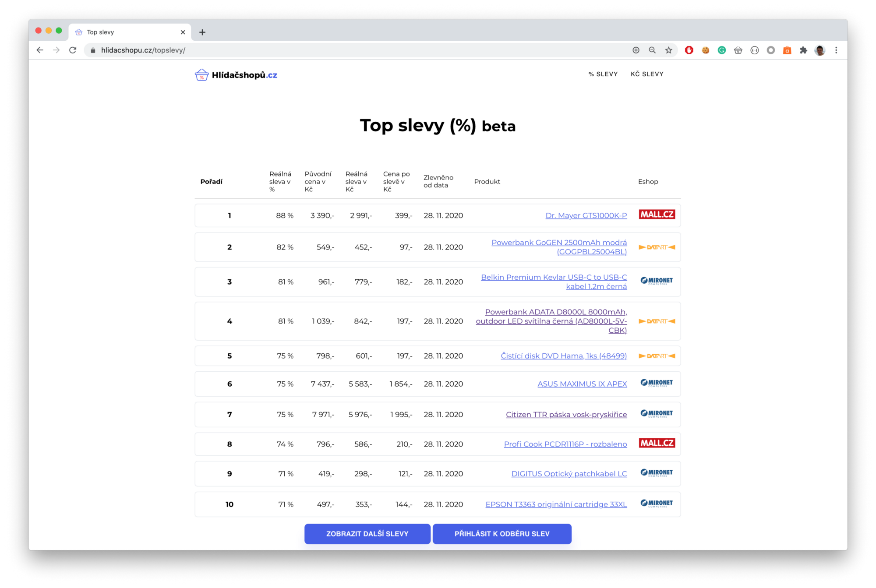Open the Amazon Assistant extension icon
Screen dimensions: 876x588
coord(787,50)
